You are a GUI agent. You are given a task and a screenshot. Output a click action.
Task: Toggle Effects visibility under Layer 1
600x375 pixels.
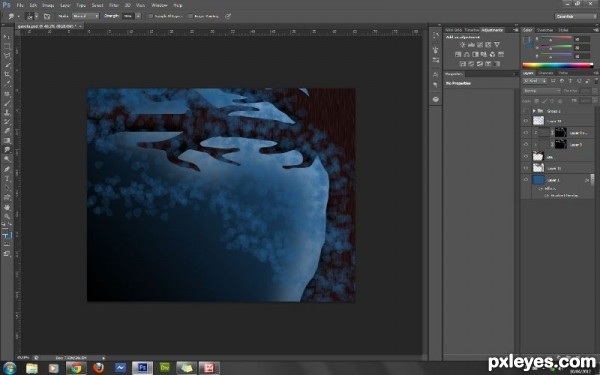540,189
